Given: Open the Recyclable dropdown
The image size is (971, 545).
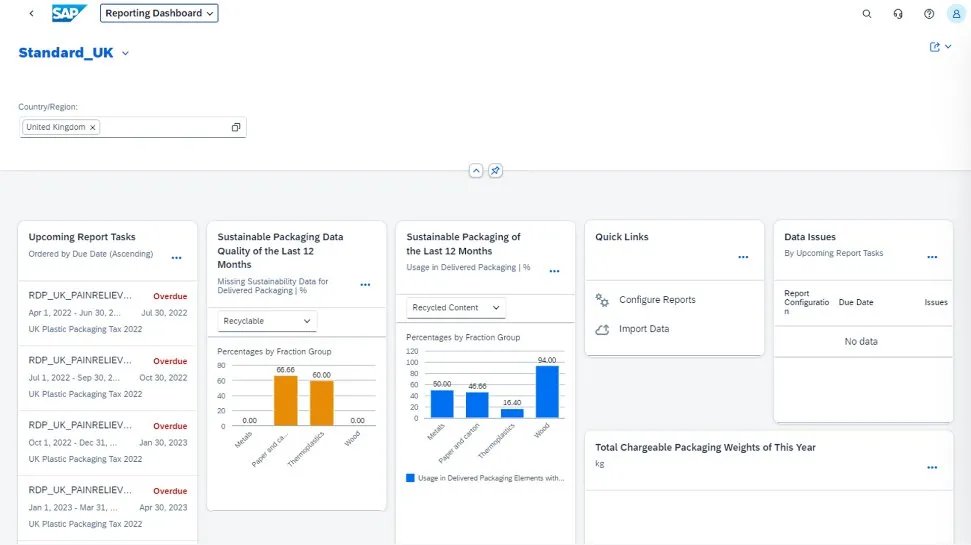Looking at the screenshot, I should click(267, 321).
